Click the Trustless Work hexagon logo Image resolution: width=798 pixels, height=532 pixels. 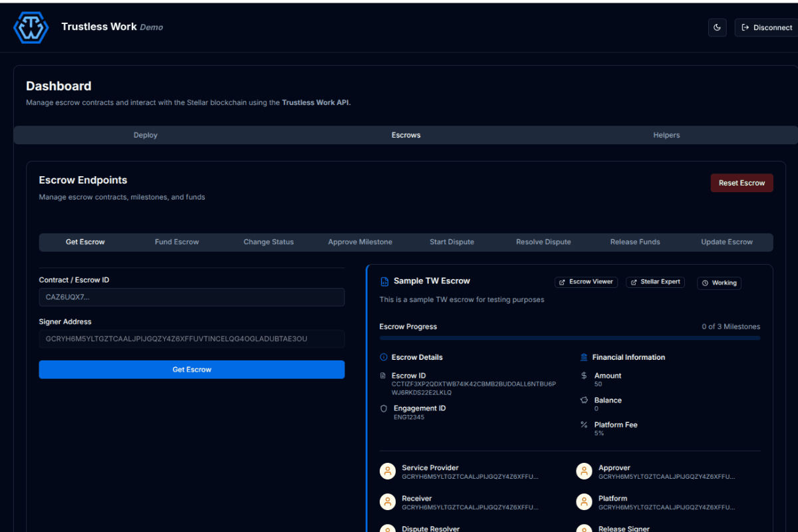(31, 27)
